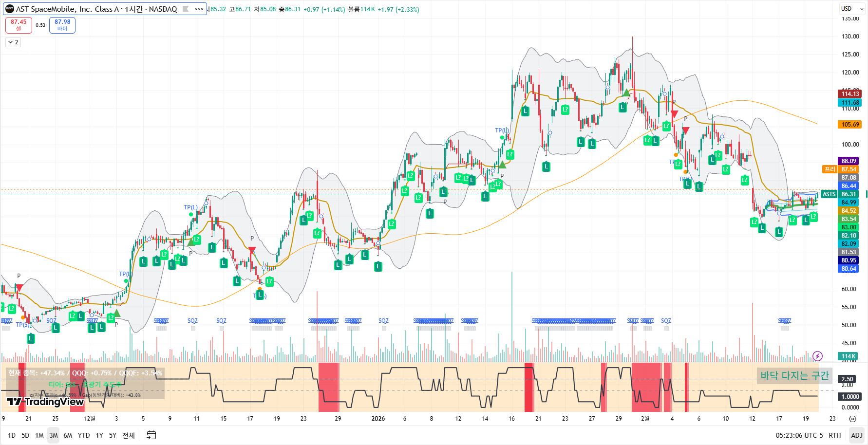Click the 1.0000 indicator value label
Screen dimensions: 868x445
pos(850,397)
